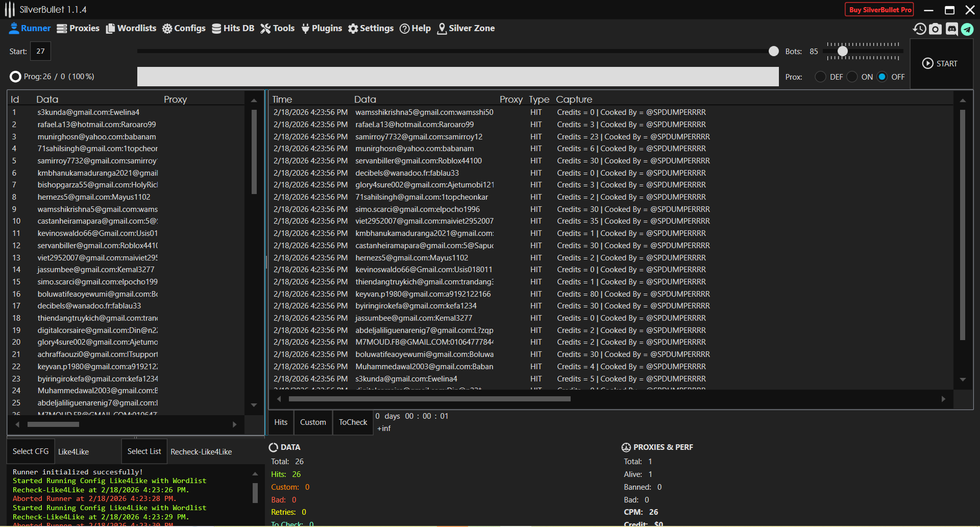Open the Hits DB section
Image resolution: width=980 pixels, height=527 pixels.
(x=233, y=29)
